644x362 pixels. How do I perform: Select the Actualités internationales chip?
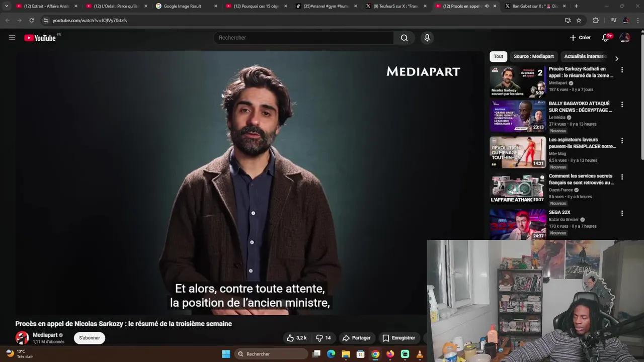[x=585, y=56]
